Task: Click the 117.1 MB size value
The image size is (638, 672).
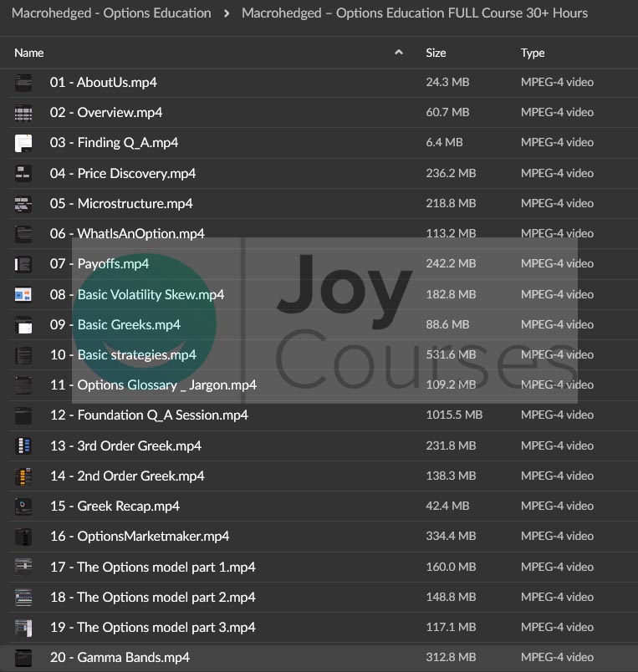Action: (451, 628)
